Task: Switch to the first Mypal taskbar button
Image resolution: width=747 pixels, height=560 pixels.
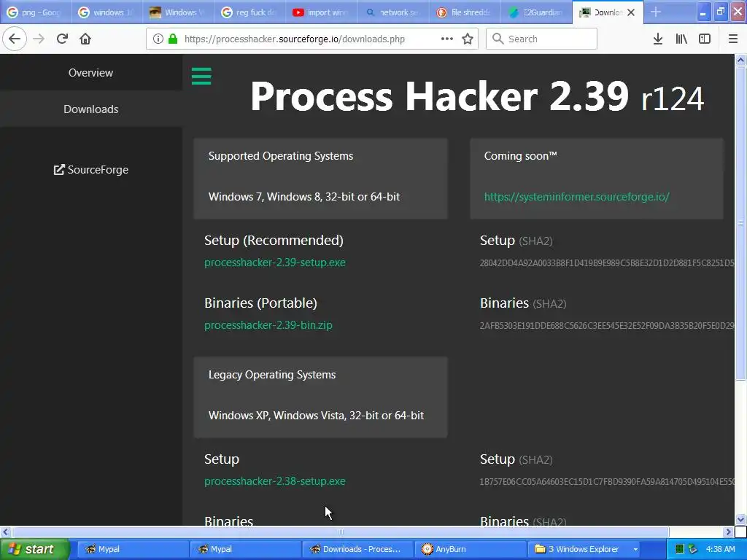Action: point(133,549)
